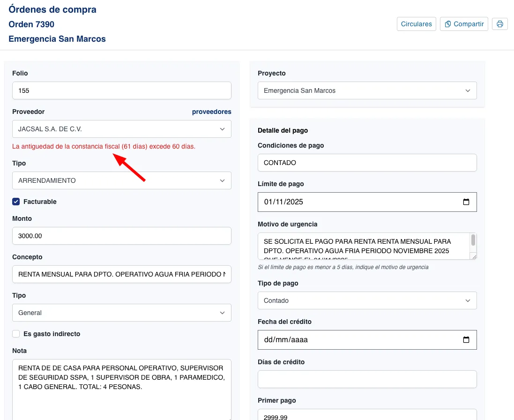Click the Compartir share button

tap(464, 24)
